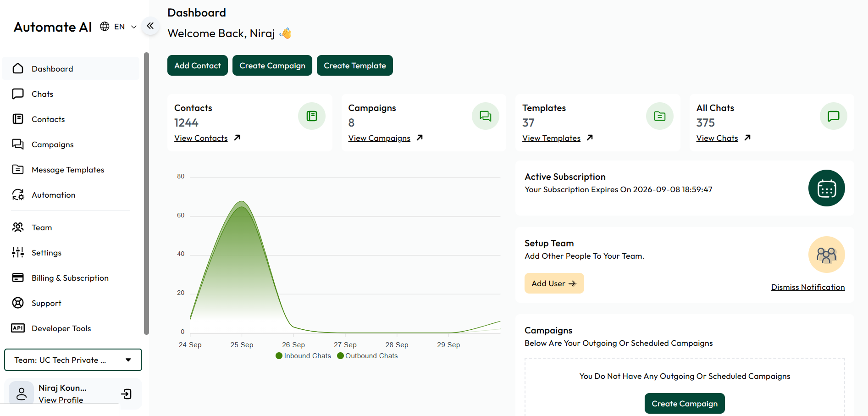Click the logout icon beside the profile
This screenshot has height=416, width=868.
[126, 394]
